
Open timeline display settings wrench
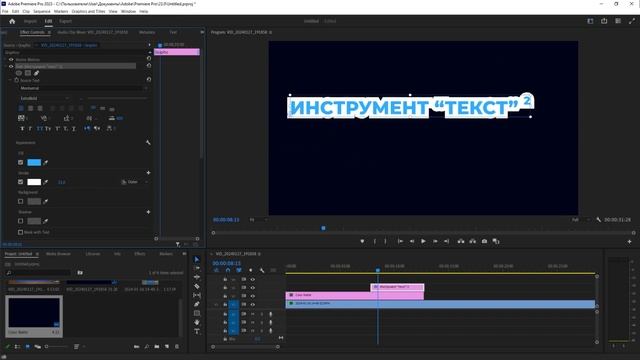tap(262, 270)
